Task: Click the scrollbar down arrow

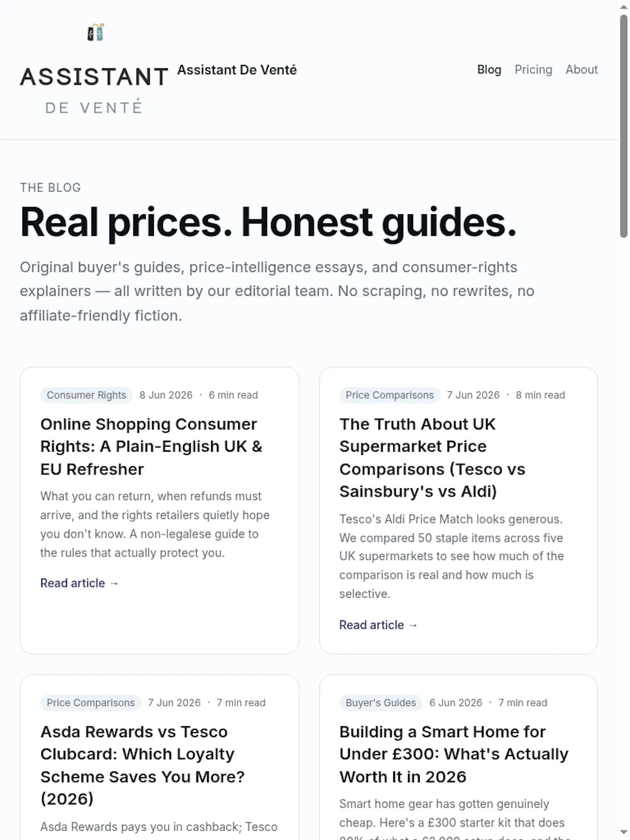Action: point(624,832)
